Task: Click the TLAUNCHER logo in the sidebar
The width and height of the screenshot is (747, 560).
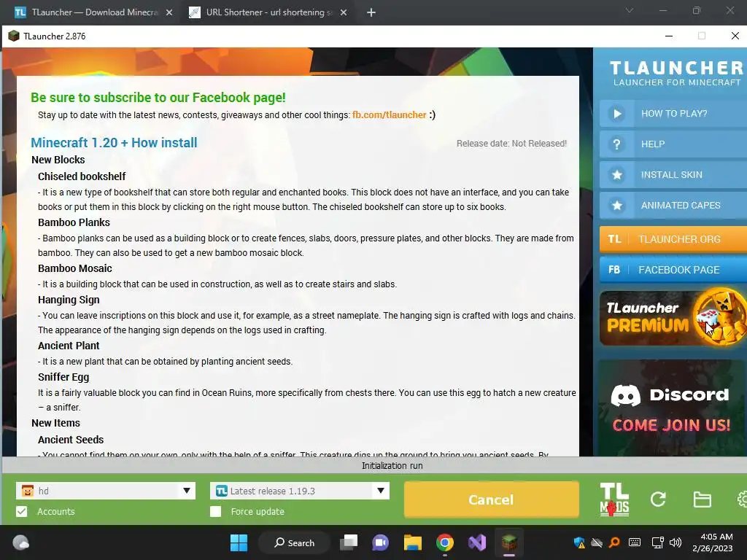Action: click(x=676, y=73)
